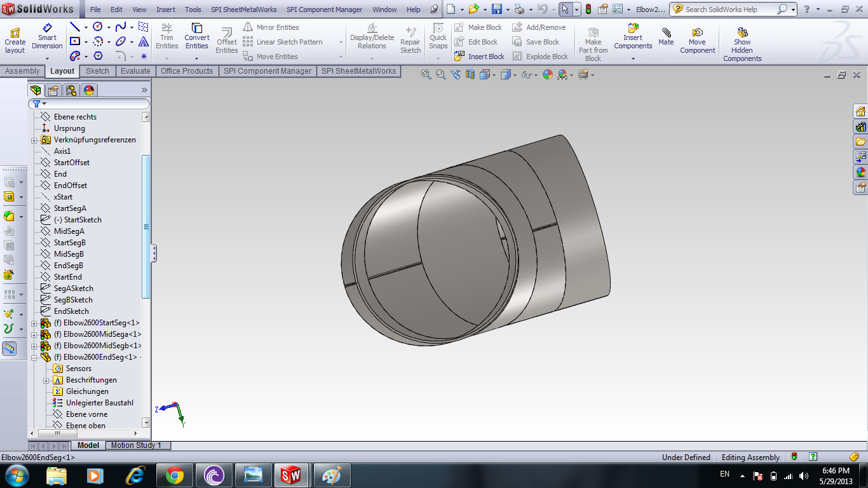868x488 pixels.
Task: Select StartSketch in the feature tree
Action: [82, 220]
